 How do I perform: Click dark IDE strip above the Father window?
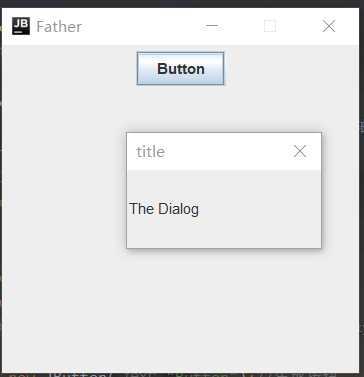[182, 3]
